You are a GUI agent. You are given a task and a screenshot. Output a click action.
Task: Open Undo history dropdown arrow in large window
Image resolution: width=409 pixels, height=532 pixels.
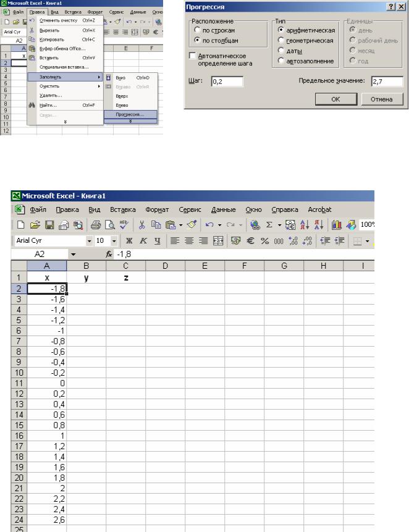tap(219, 225)
